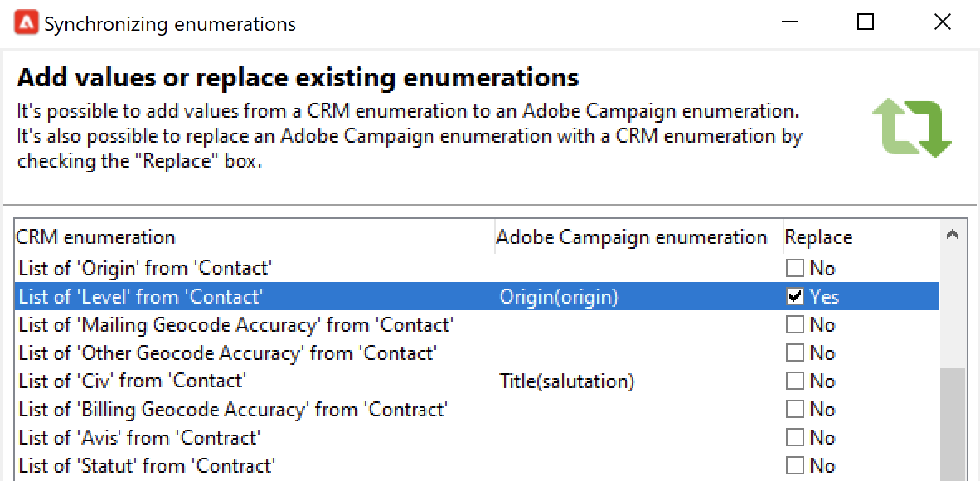Enable Replace for 'Mailing Geocode Accuracy' row
The width and height of the screenshot is (980, 481).
point(795,325)
